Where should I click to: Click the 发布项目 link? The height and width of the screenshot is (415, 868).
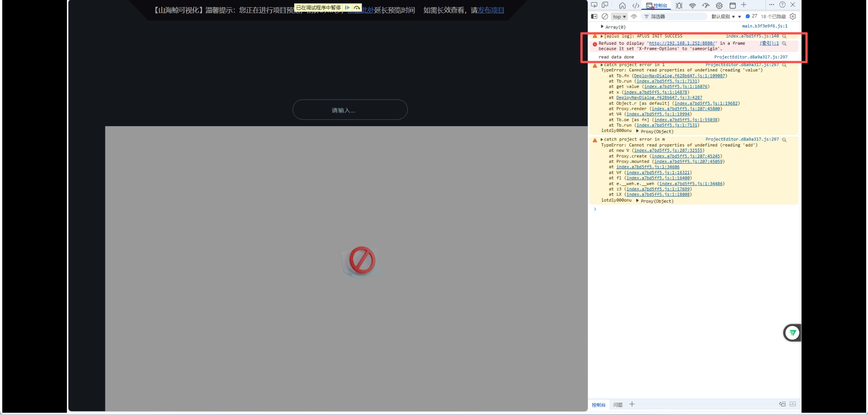pos(491,10)
